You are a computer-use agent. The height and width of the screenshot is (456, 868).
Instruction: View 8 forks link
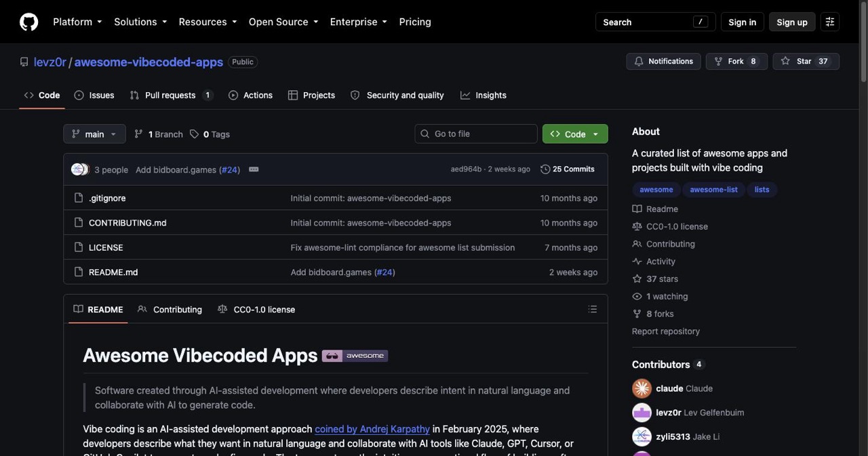pyautogui.click(x=653, y=314)
